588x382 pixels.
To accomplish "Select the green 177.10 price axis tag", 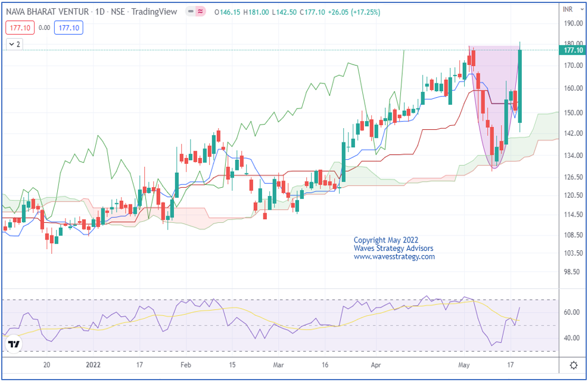I will (x=572, y=50).
